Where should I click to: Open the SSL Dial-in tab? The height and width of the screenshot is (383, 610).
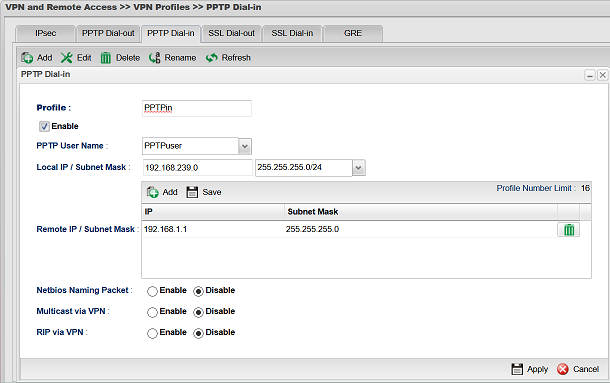tap(292, 33)
